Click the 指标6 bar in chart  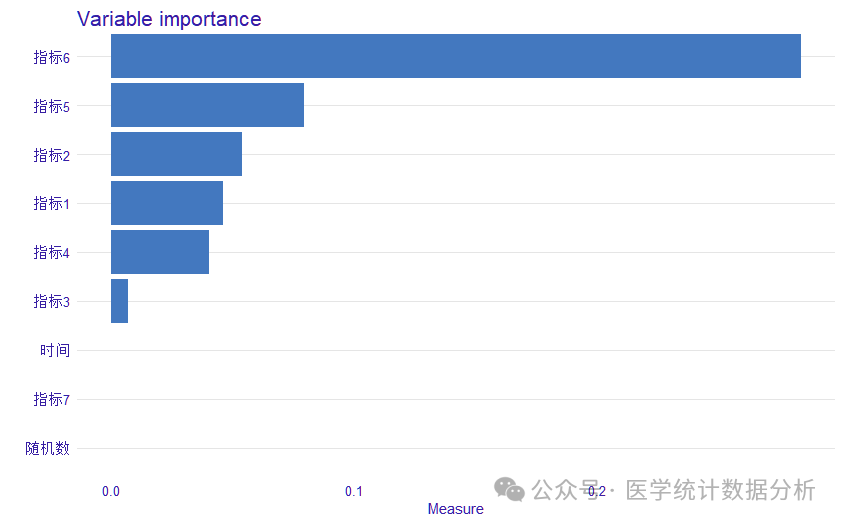click(x=456, y=56)
